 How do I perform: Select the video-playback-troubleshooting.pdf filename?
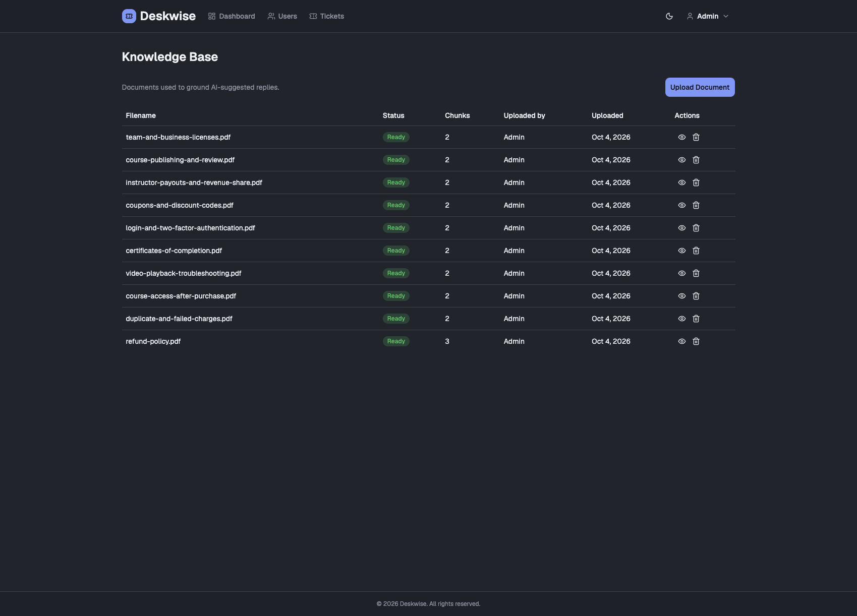pyautogui.click(x=184, y=273)
